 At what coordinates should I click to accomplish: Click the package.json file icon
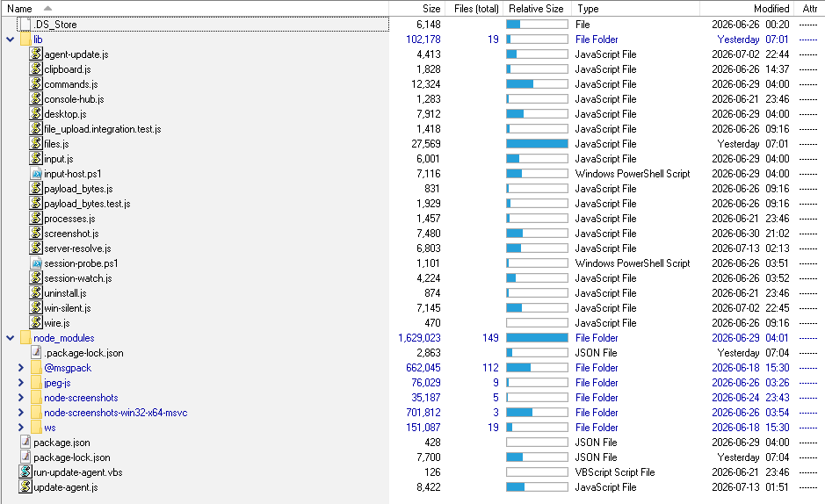[x=25, y=442]
